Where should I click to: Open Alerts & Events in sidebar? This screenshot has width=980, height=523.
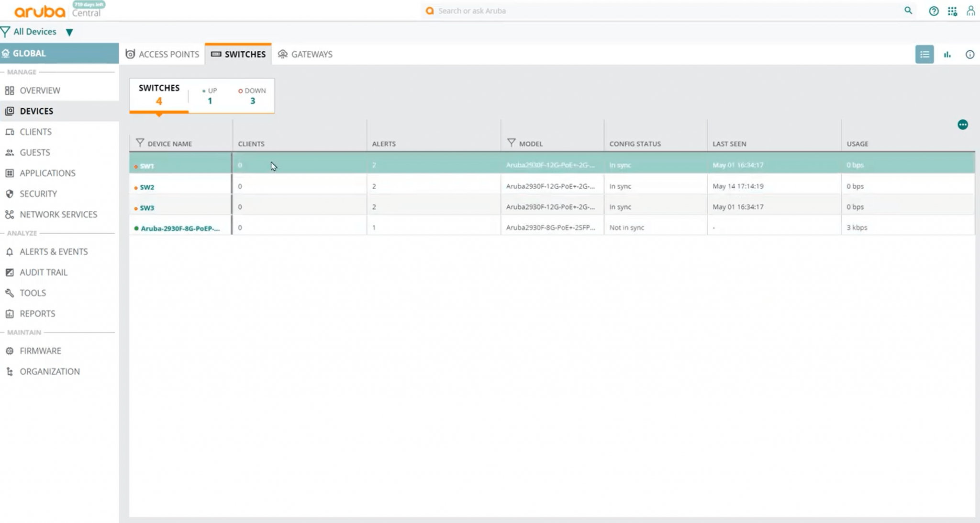pos(54,252)
